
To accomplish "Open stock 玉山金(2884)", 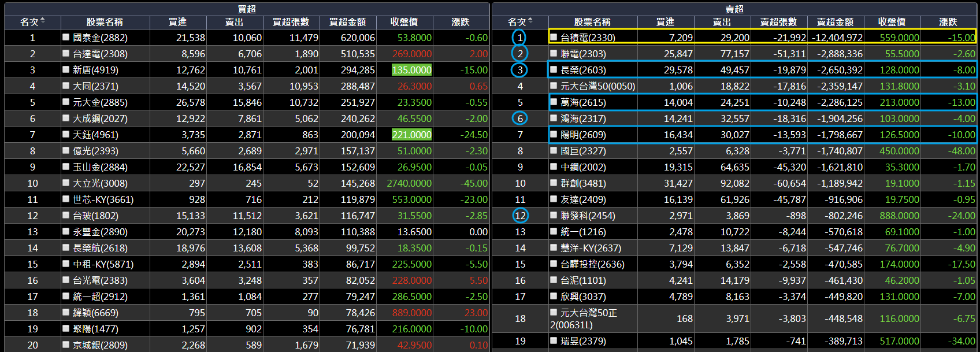I will [x=100, y=167].
